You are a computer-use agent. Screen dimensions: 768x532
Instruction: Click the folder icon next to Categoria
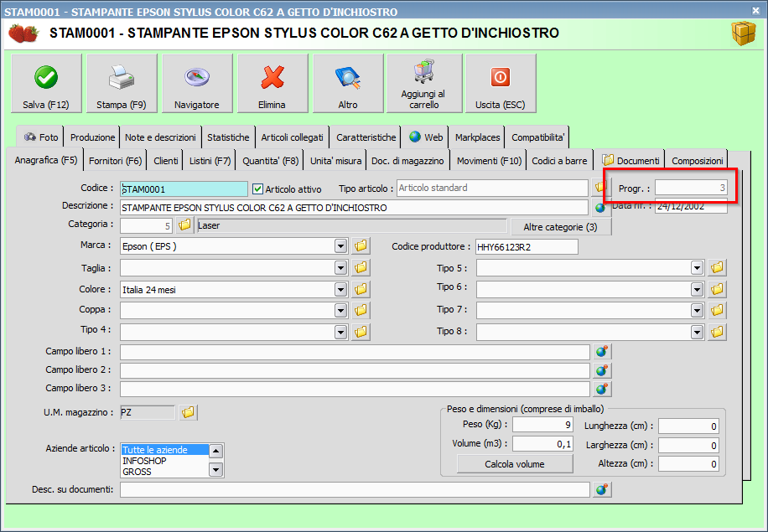pos(184,225)
